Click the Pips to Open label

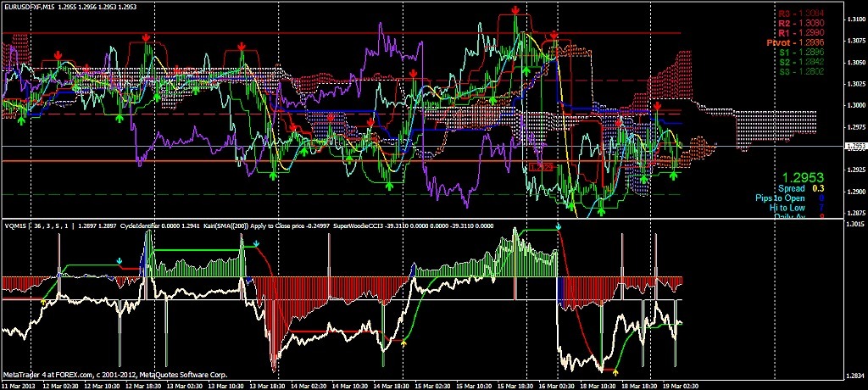click(780, 198)
